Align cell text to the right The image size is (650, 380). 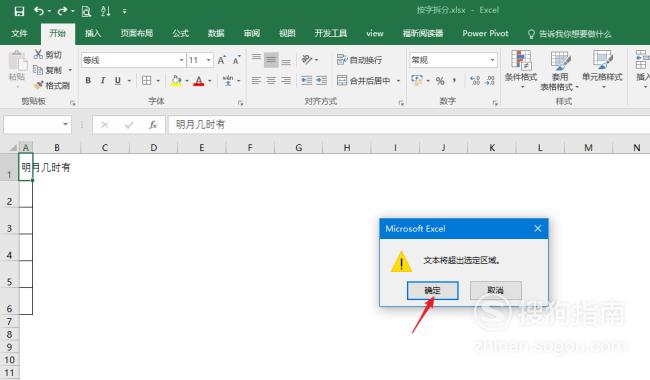click(286, 80)
